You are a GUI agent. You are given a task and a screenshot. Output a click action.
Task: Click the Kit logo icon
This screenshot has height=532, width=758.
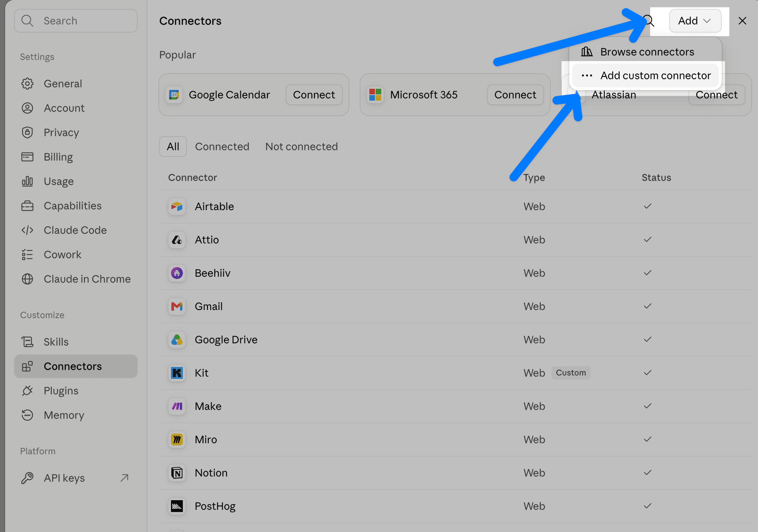pos(177,373)
